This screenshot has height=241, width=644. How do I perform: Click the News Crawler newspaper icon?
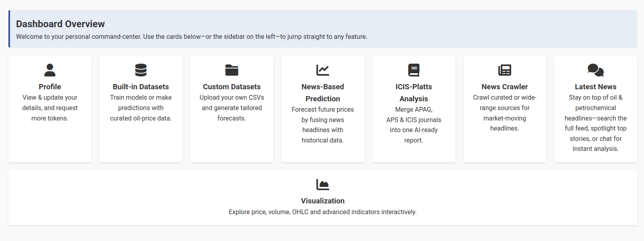(x=505, y=70)
